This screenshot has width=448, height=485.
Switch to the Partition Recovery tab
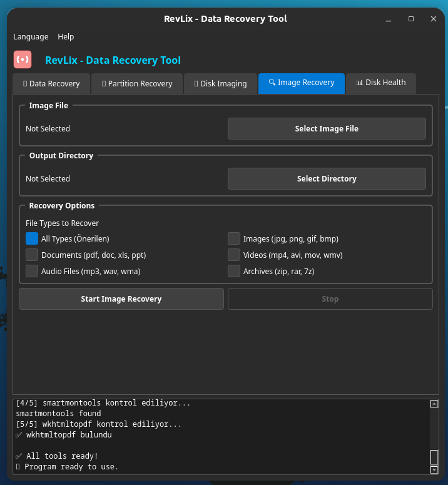[137, 83]
